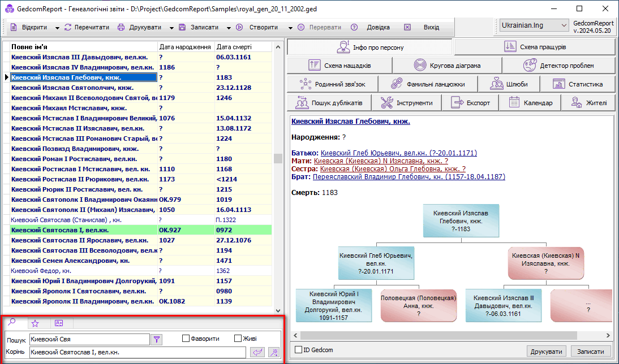Screen dimensions: 619x364
Task: Enable the Фаворити checkbox
Action: [186, 339]
